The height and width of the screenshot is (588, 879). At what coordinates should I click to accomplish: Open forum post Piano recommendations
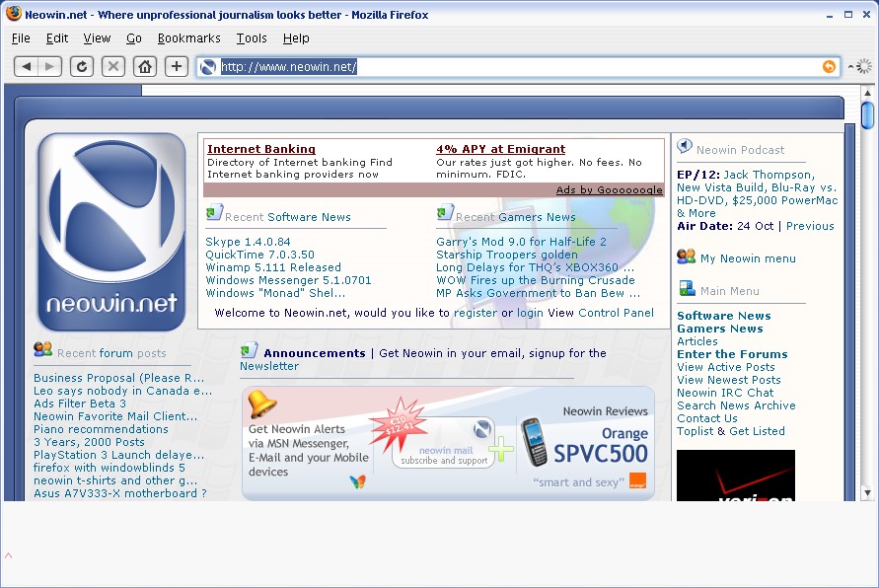tap(101, 429)
